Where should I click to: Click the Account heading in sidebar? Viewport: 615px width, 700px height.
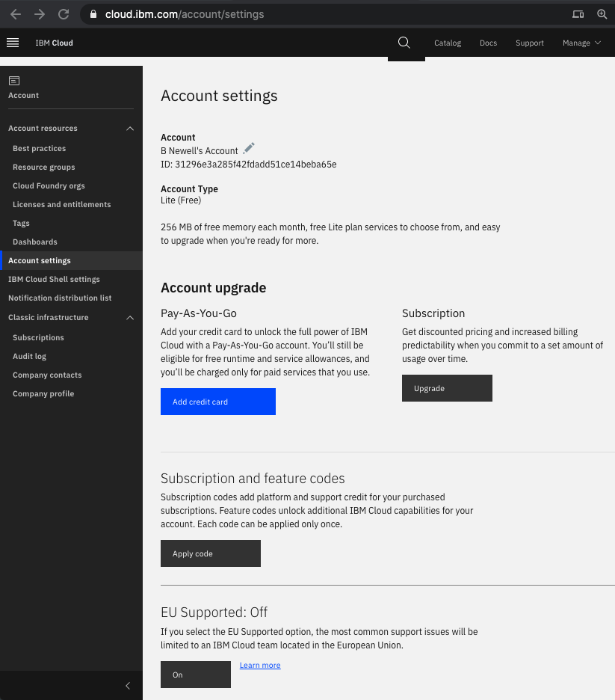click(x=23, y=96)
